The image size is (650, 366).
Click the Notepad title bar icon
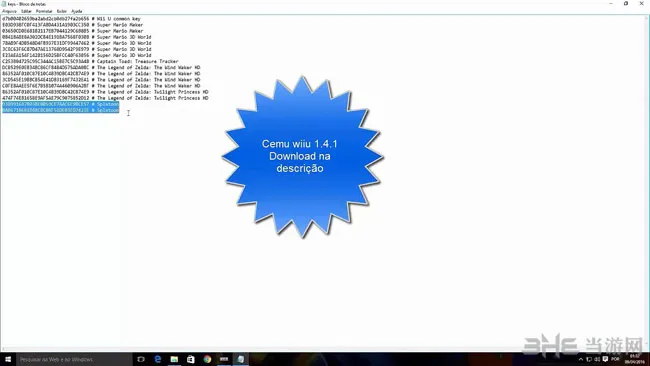tap(4, 4)
